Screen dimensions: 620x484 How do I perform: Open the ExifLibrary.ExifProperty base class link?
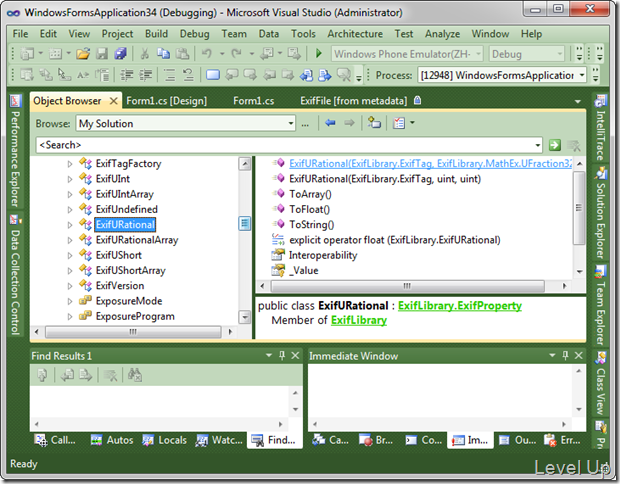460,306
